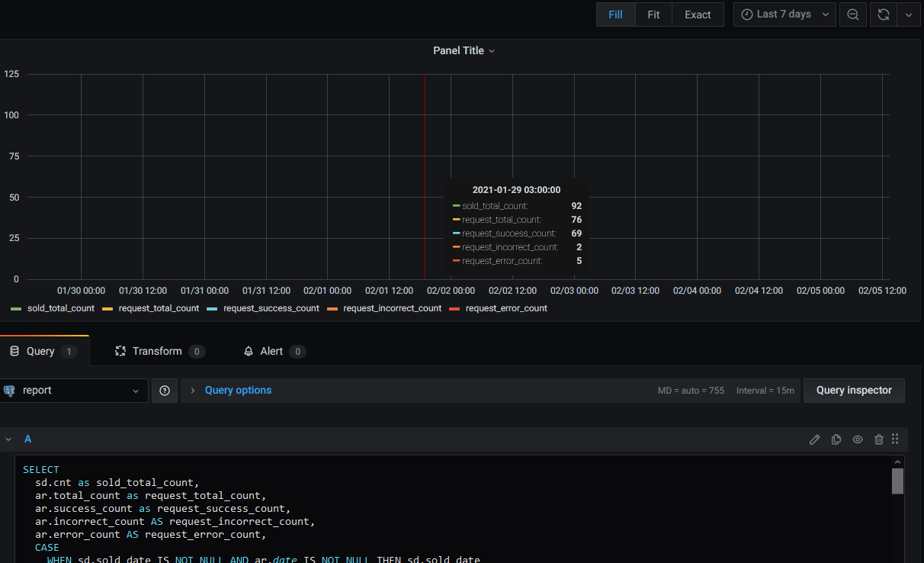Zoom out the time range with the magnifier icon
Viewport: 924px width, 563px height.
click(x=852, y=14)
